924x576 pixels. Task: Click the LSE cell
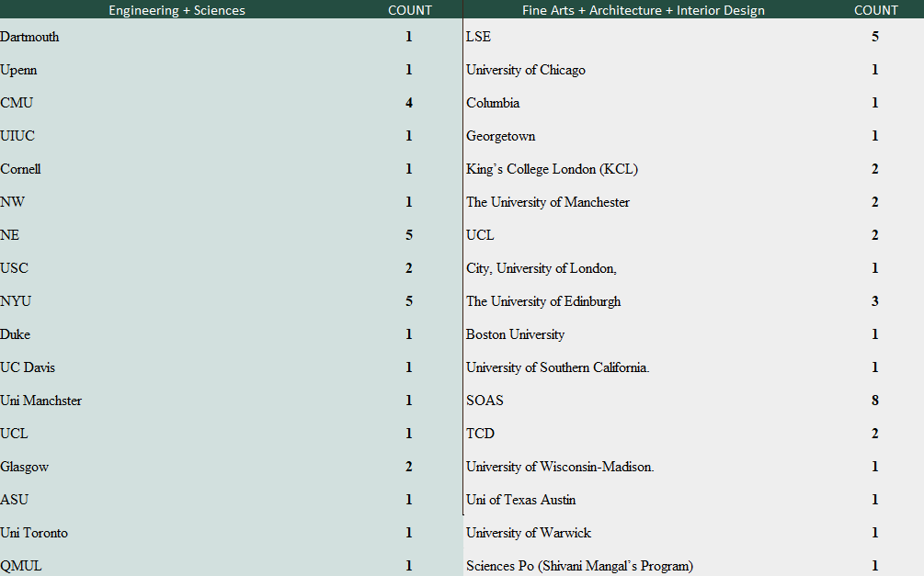pos(478,37)
